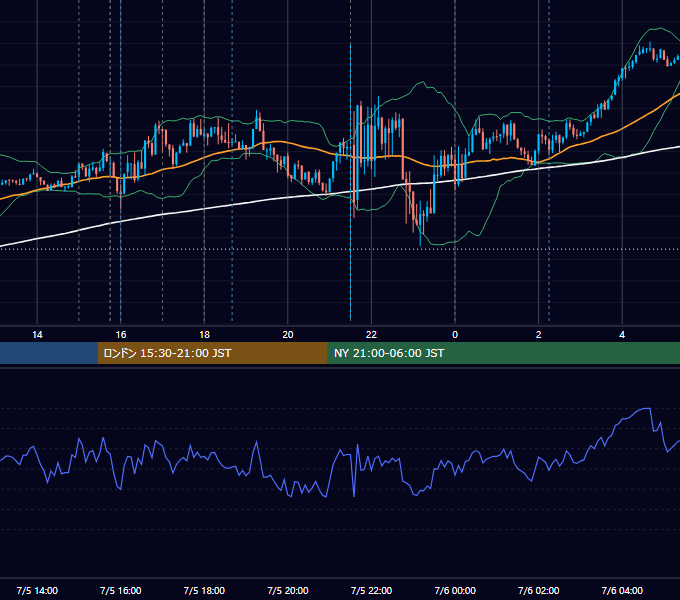
Task: Click the 7/6 02:00 date label
Action: [539, 590]
